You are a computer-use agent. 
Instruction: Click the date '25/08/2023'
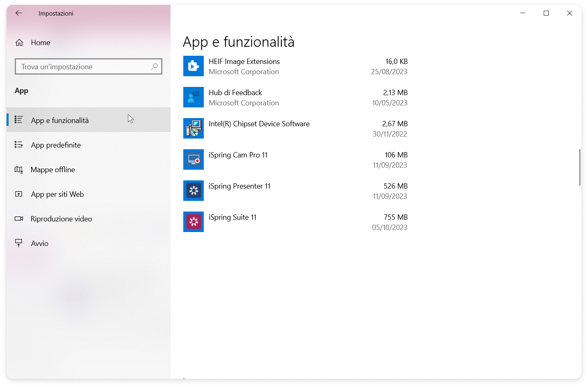pyautogui.click(x=389, y=72)
